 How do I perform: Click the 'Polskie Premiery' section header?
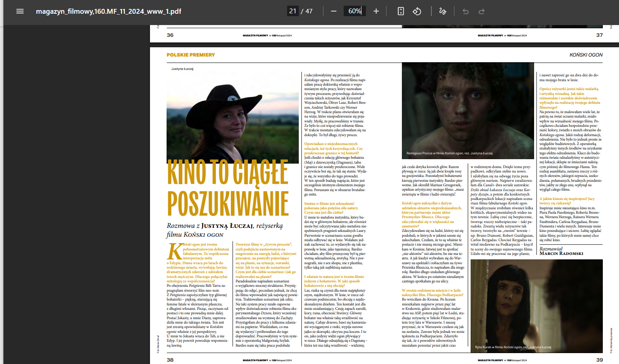point(191,55)
